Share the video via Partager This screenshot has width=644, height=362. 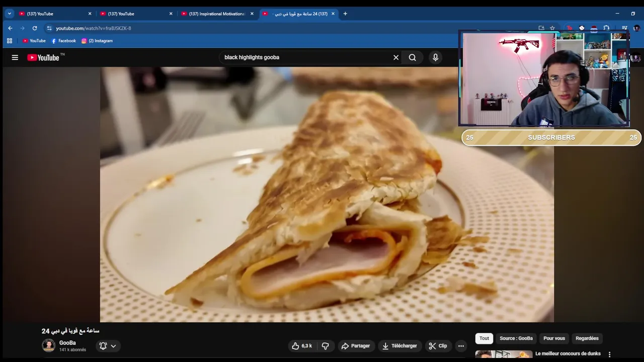click(x=356, y=346)
